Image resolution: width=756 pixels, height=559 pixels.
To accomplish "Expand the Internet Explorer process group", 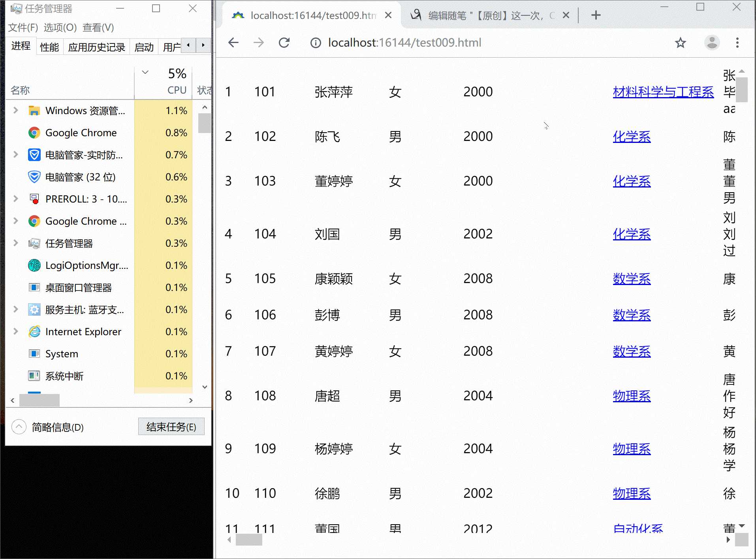I will point(16,332).
